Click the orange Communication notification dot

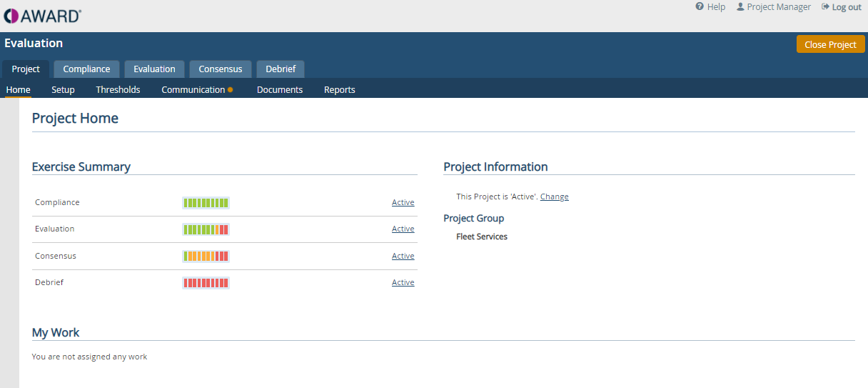click(x=231, y=90)
